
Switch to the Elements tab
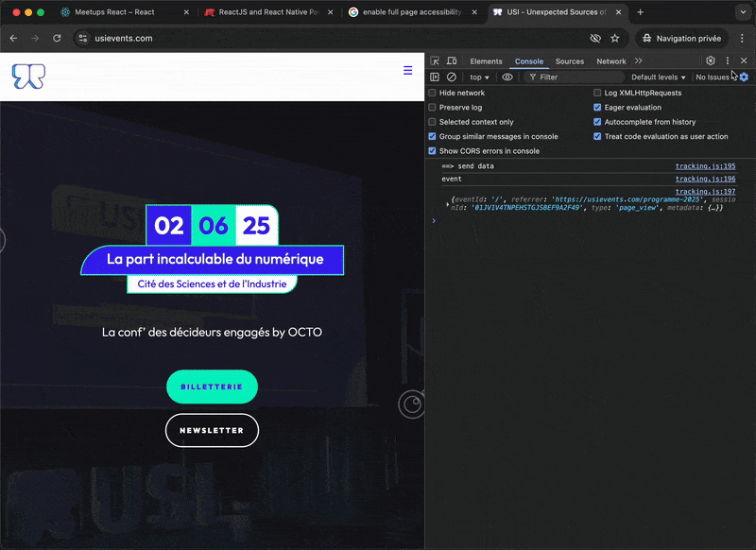(486, 61)
